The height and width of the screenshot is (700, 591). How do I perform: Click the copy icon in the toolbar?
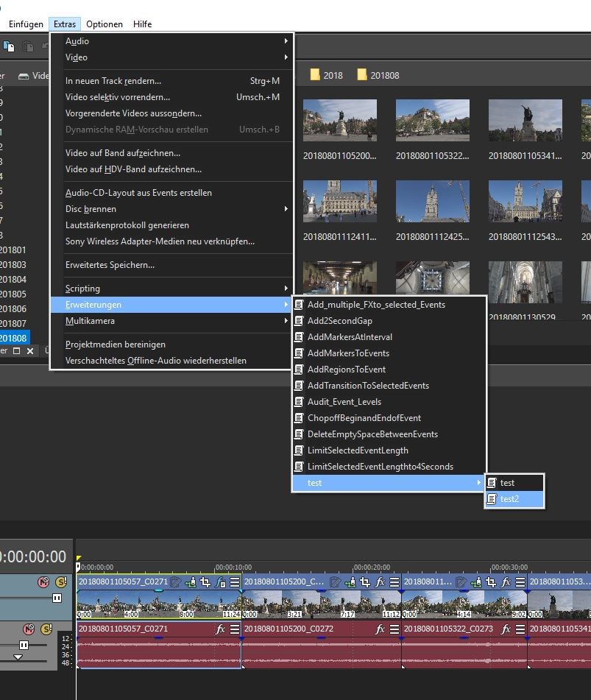pyautogui.click(x=9, y=46)
